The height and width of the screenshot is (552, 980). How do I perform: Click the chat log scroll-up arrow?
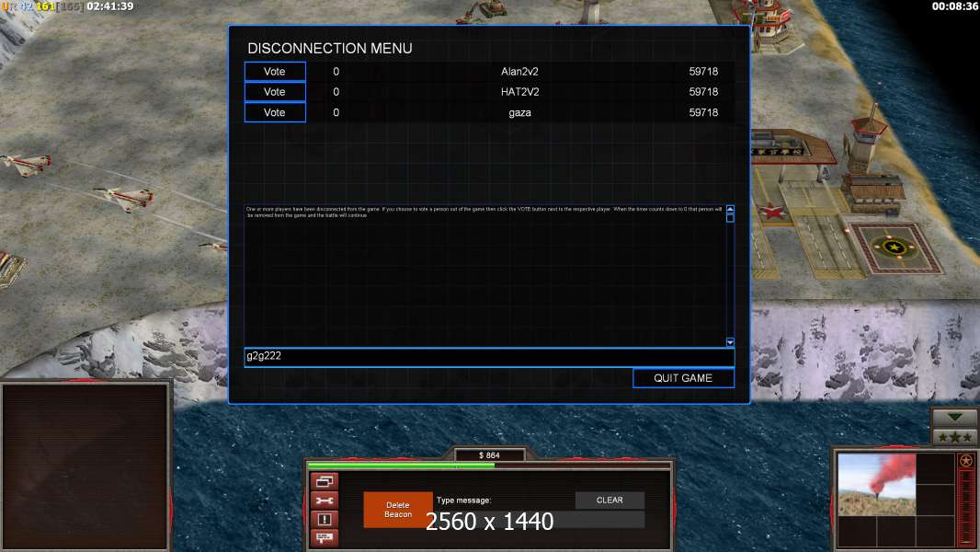(730, 209)
